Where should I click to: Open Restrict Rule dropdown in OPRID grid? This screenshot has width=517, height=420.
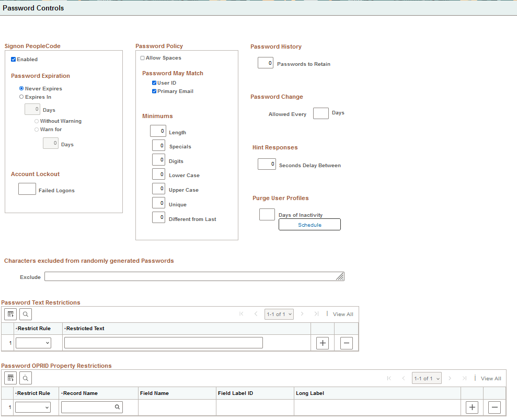tap(33, 407)
